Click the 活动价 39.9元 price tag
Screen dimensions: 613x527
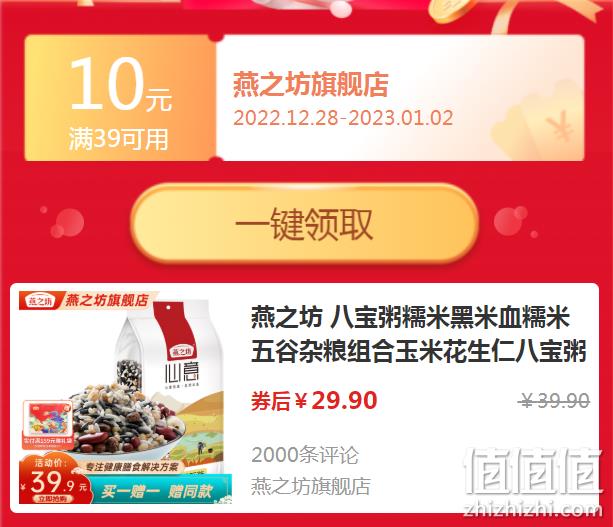pos(54,480)
